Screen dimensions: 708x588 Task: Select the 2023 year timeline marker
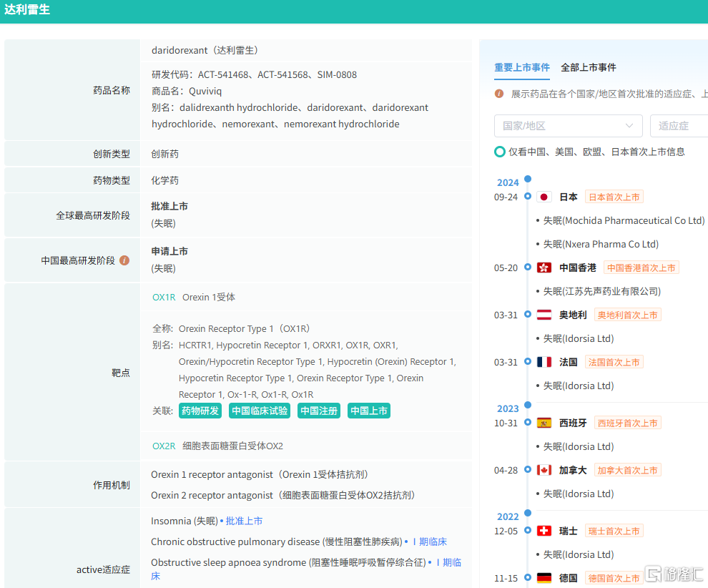click(527, 405)
